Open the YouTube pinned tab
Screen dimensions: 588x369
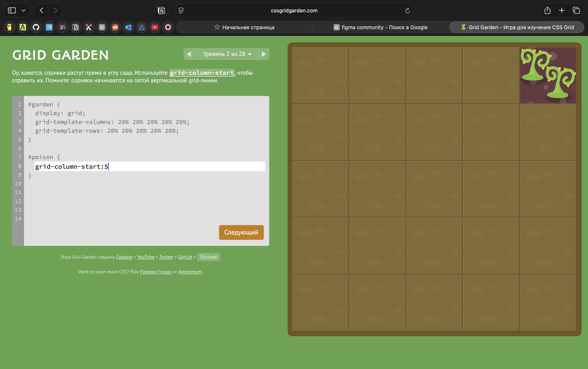click(x=155, y=27)
